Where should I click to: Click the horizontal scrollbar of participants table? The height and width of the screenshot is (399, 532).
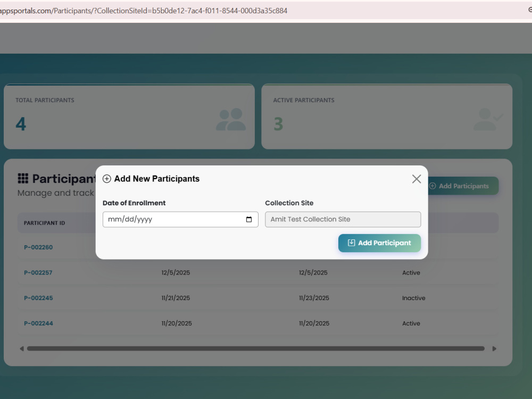pos(255,349)
